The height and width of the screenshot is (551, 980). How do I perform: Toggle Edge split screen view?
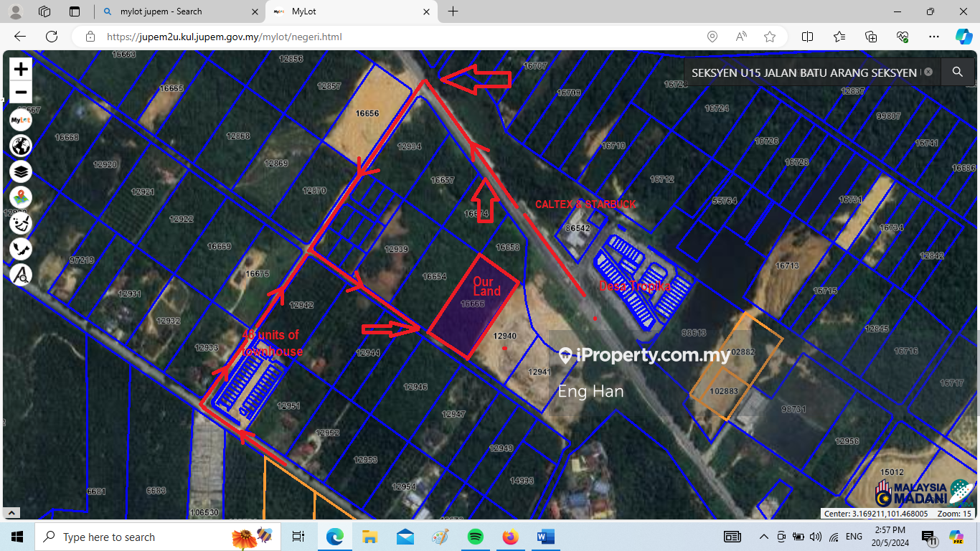[807, 37]
